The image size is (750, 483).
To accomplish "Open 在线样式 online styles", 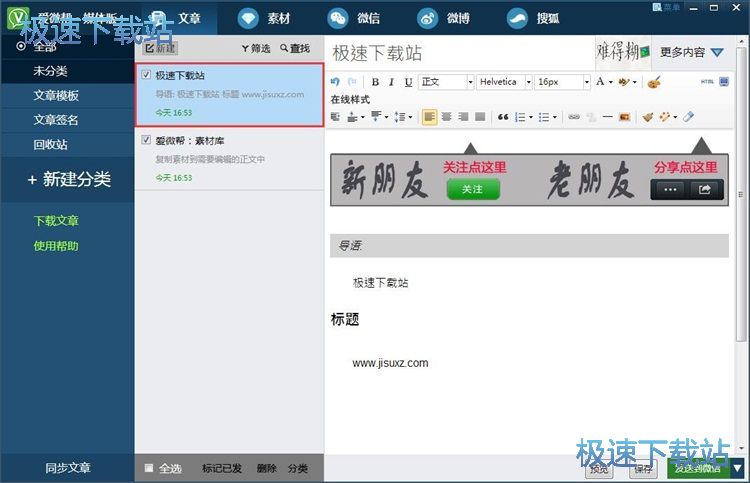I will (350, 99).
